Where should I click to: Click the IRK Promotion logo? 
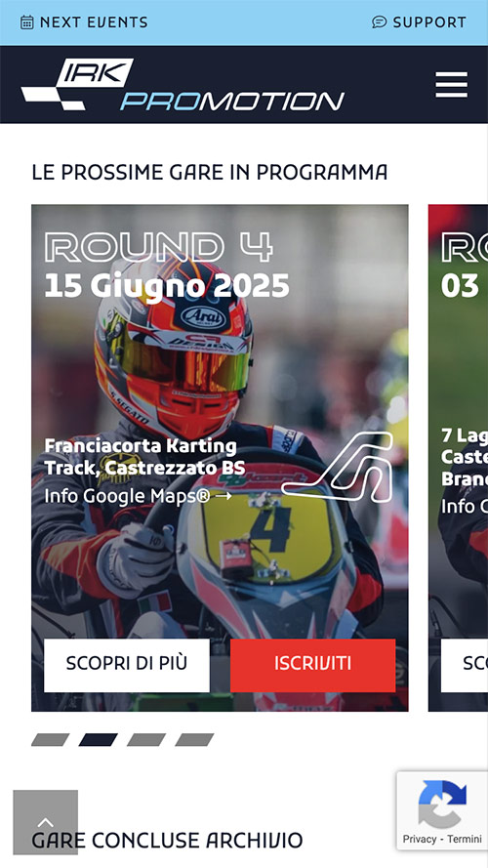click(x=183, y=85)
